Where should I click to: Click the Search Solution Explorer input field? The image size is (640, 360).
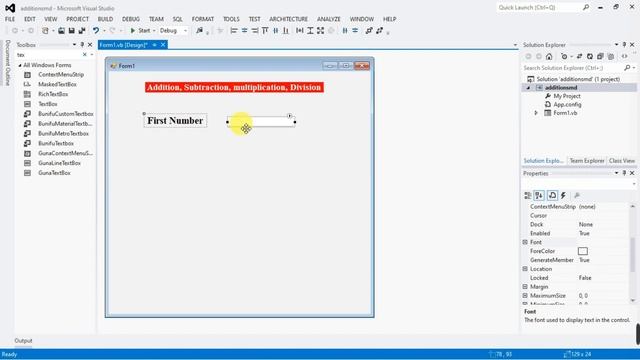pyautogui.click(x=572, y=68)
